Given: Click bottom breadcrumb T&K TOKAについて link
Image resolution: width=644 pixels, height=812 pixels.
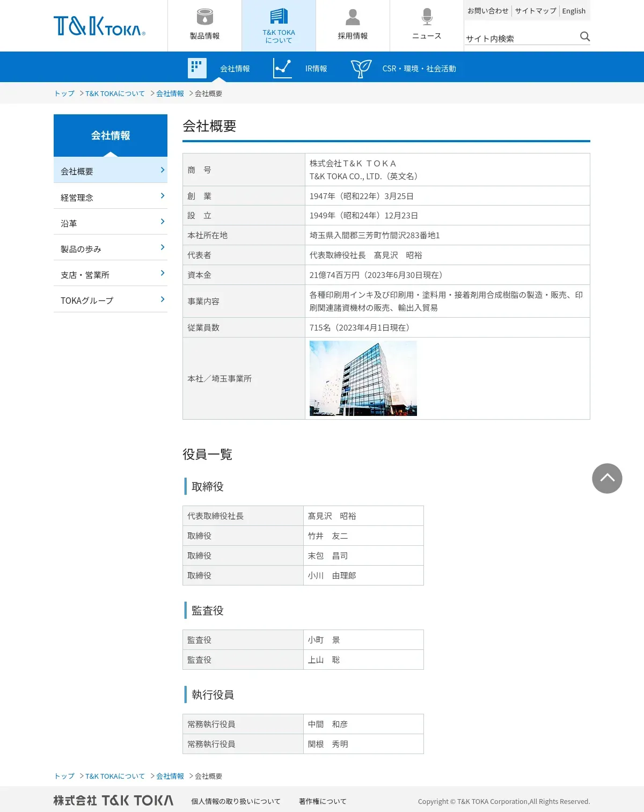Looking at the screenshot, I should click(115, 776).
